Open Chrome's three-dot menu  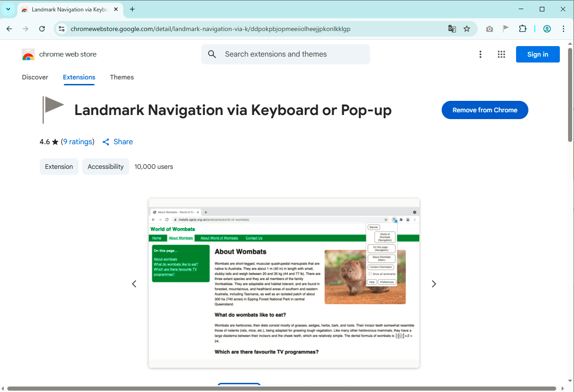(x=564, y=29)
